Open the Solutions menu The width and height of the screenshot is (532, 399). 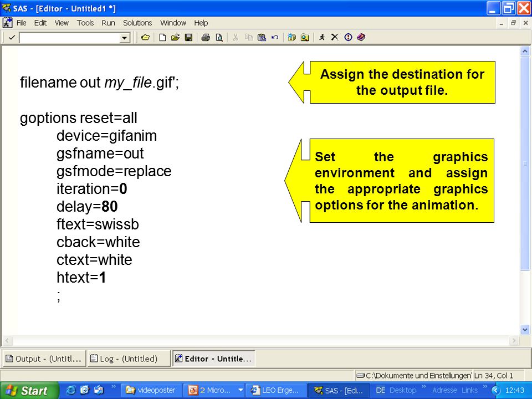[137, 23]
